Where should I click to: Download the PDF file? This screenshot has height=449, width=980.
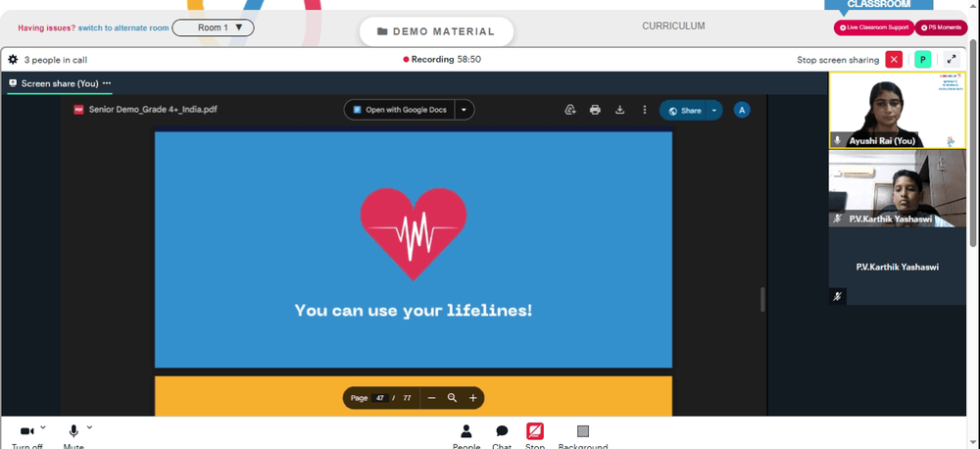(619, 110)
